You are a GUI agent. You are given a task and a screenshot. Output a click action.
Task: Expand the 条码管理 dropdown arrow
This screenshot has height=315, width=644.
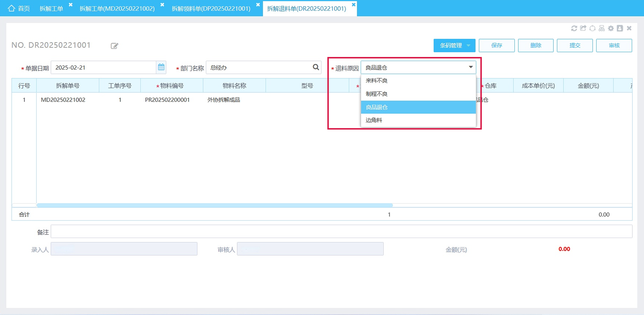click(469, 46)
